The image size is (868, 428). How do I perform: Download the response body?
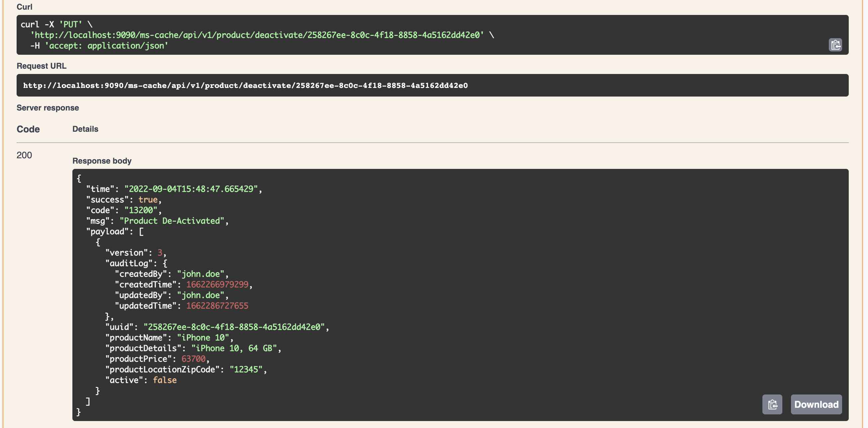coord(816,404)
